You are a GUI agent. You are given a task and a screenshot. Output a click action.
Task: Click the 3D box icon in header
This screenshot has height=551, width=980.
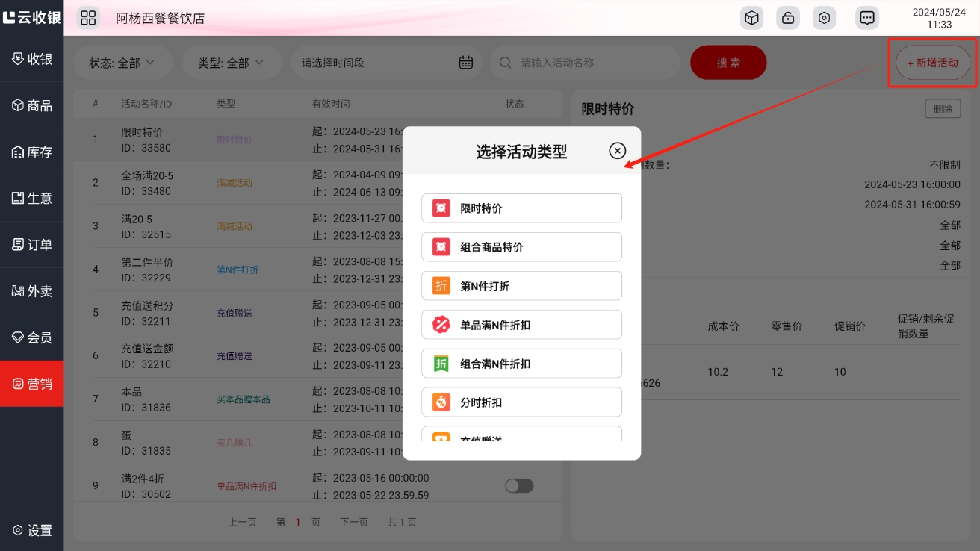point(752,18)
